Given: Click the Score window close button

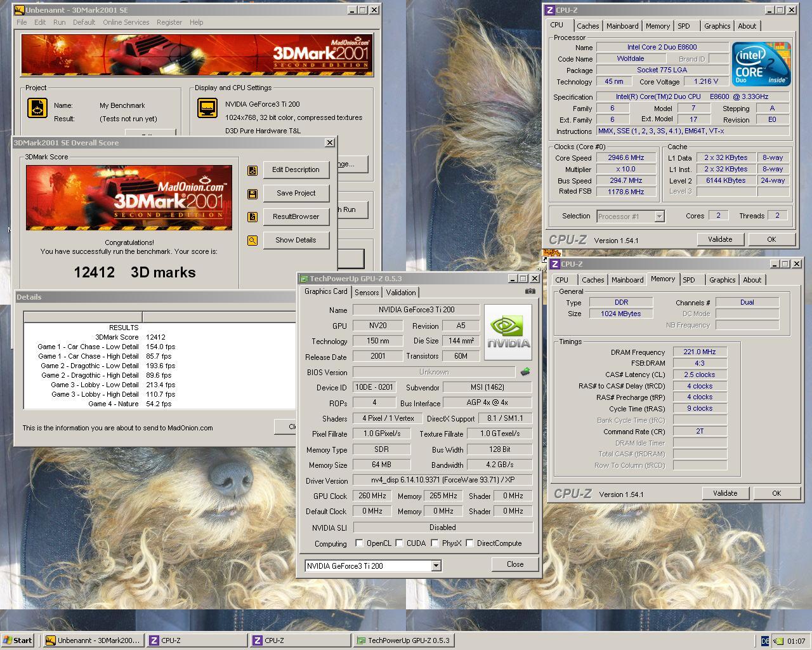Looking at the screenshot, I should point(330,143).
